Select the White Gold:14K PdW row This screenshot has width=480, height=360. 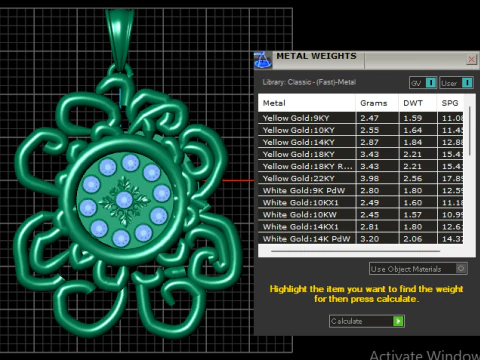click(361, 239)
